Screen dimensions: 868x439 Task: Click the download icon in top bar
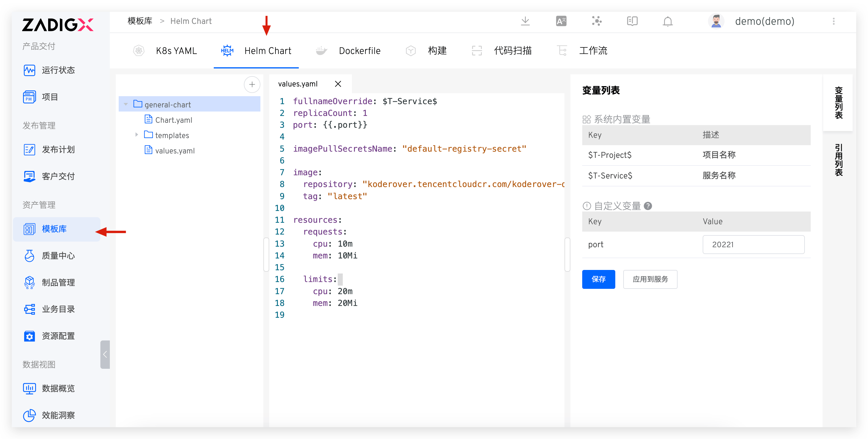pos(525,21)
